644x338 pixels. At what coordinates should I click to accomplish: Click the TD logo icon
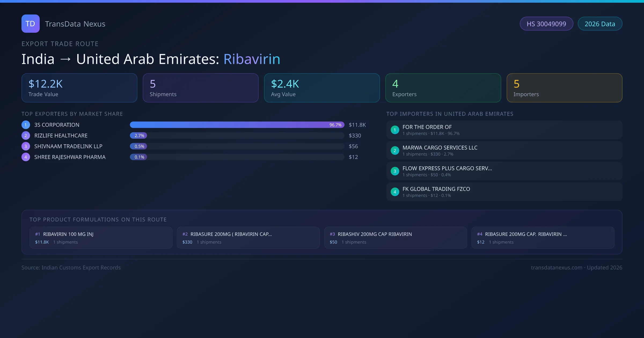[x=30, y=24]
